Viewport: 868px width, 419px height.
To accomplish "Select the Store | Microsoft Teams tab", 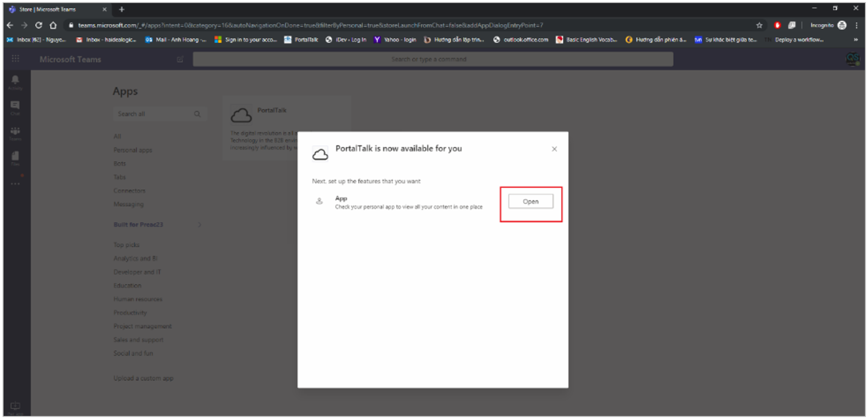I will pos(57,9).
